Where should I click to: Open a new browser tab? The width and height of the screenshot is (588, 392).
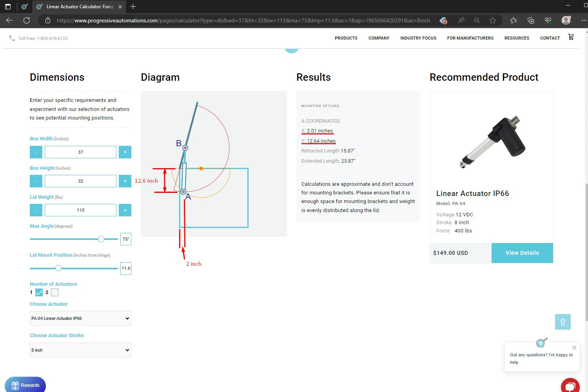click(x=133, y=7)
